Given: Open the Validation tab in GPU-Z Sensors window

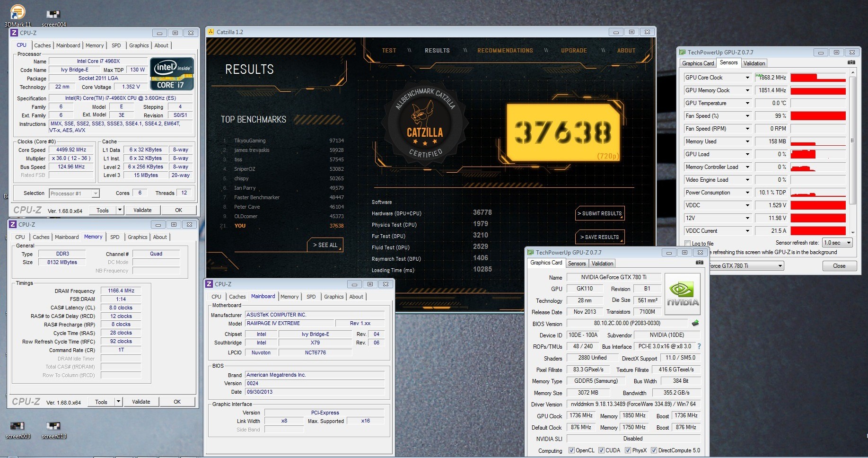Looking at the screenshot, I should [754, 63].
